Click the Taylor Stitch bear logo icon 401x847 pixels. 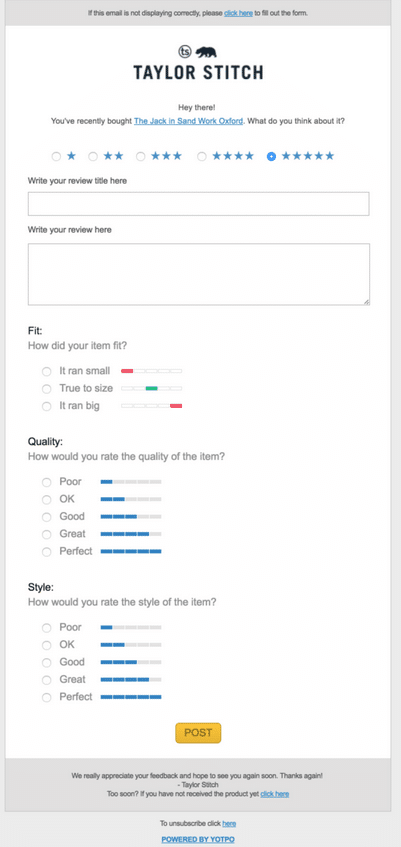(206, 52)
